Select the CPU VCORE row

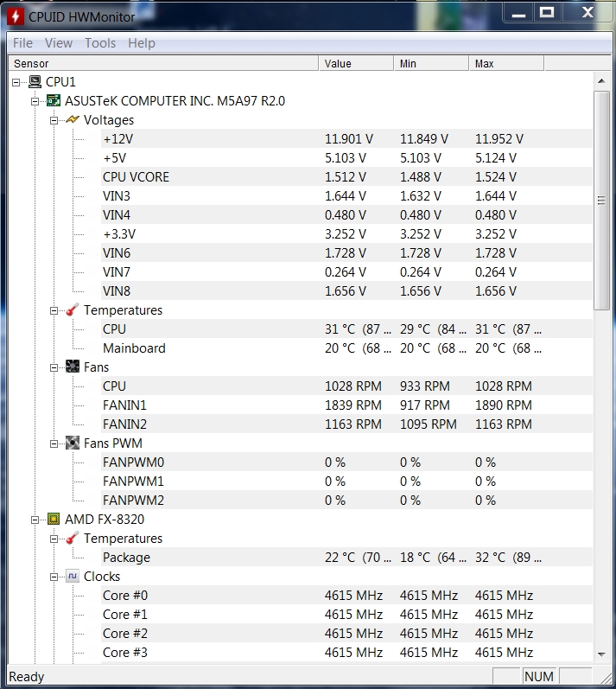(346, 176)
